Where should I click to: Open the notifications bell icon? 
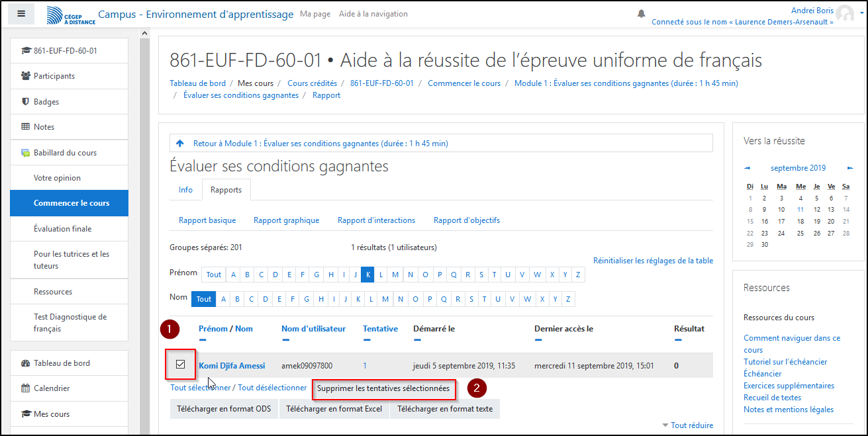pyautogui.click(x=641, y=14)
